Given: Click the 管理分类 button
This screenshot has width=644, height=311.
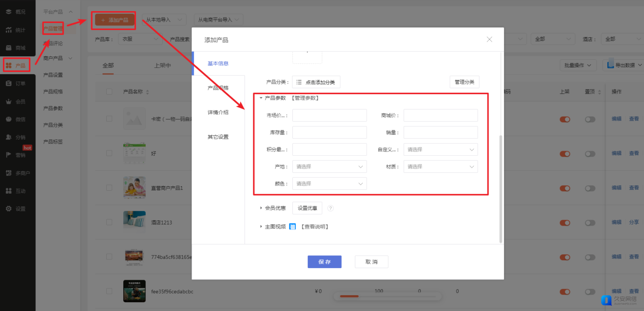Looking at the screenshot, I should click(464, 82).
